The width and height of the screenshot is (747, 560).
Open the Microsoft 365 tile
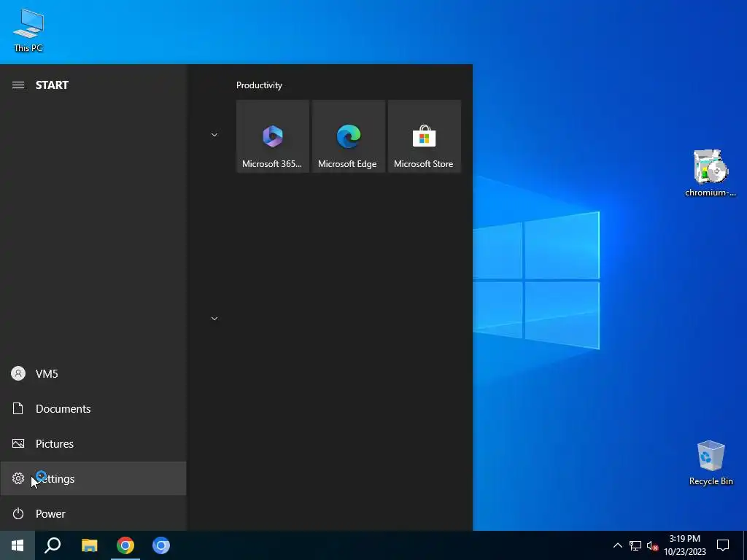273,136
